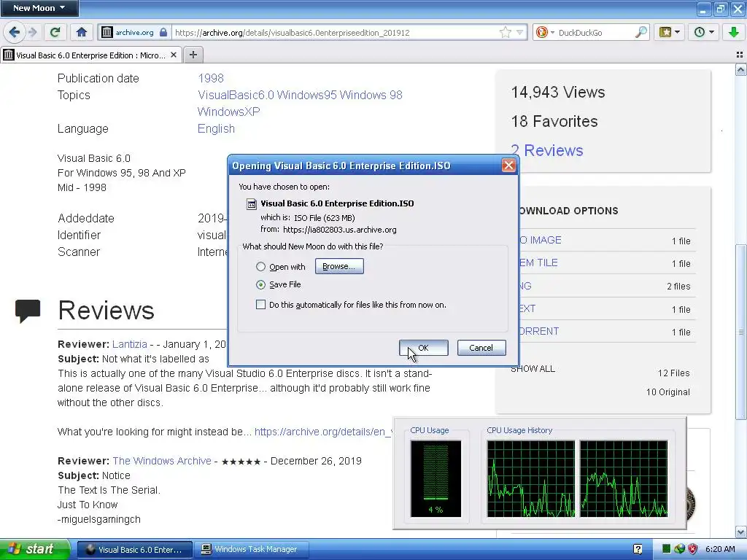Click the scrollbar up arrow

(740, 71)
